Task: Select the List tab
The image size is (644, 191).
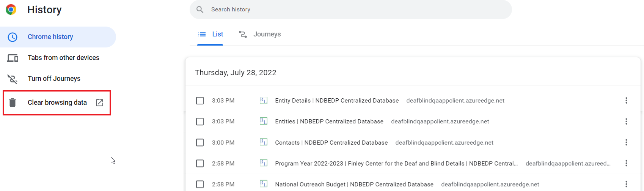Action: (x=210, y=34)
